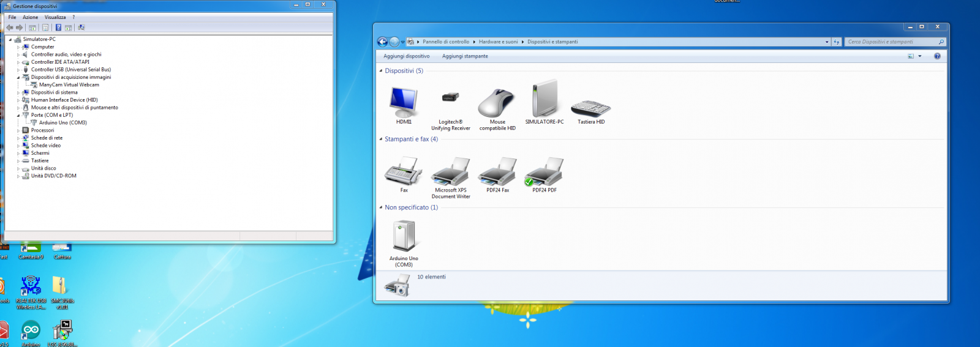Collapse the Non specificato (1) group
Screen dimensions: 980x347
click(x=381, y=207)
